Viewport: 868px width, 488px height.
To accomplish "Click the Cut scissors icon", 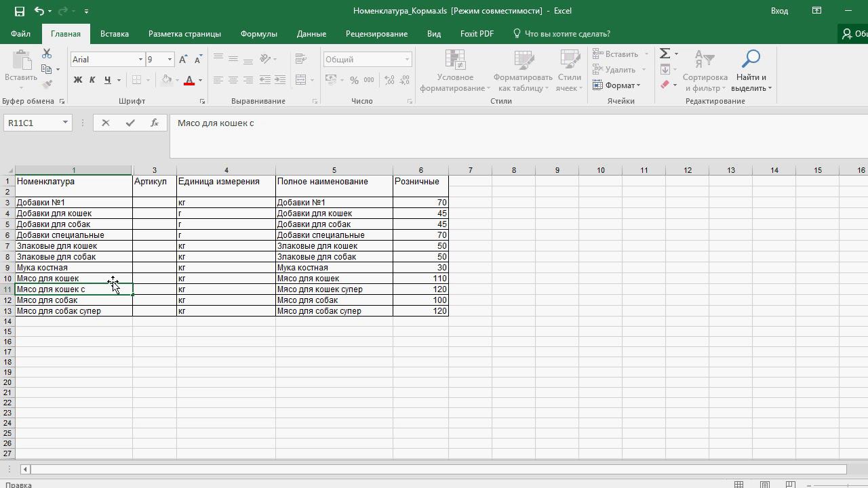I will tap(47, 54).
